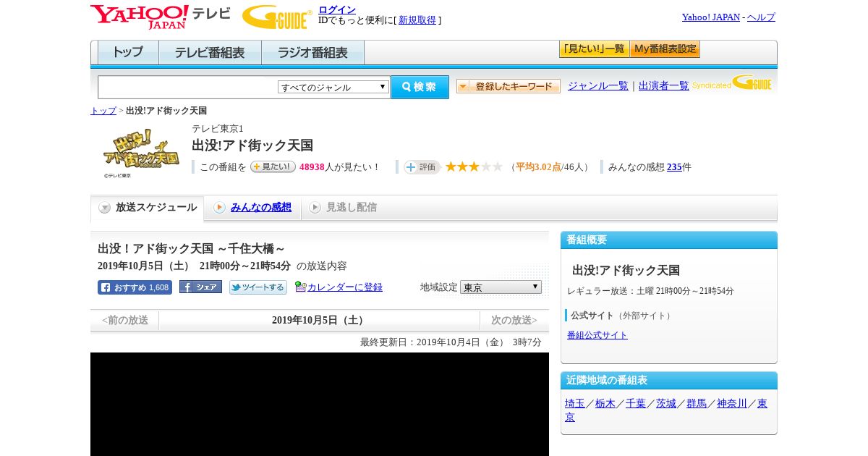The image size is (868, 456).
Task: Open the ジャンル一覧 link
Action: pos(598,86)
